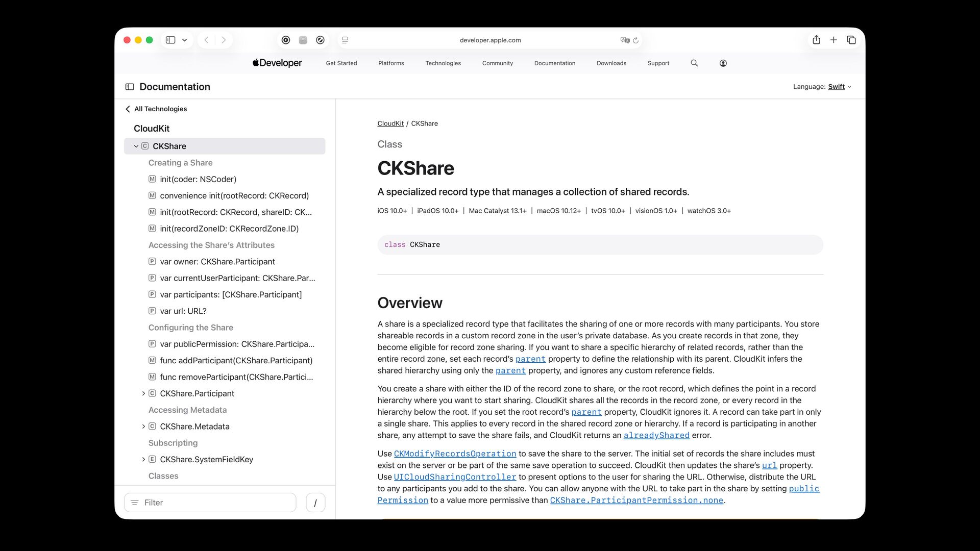980x551 pixels.
Task: Click the Apple Developer logo
Action: pos(277,63)
